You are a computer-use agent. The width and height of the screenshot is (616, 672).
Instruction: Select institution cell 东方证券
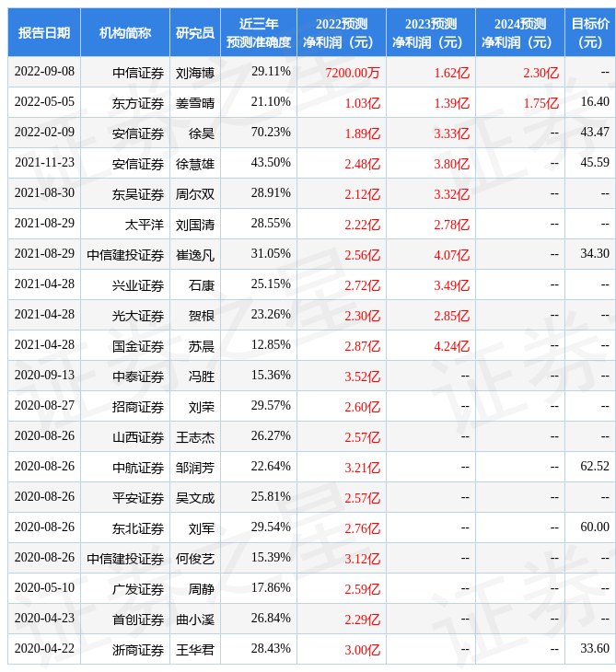coord(138,103)
